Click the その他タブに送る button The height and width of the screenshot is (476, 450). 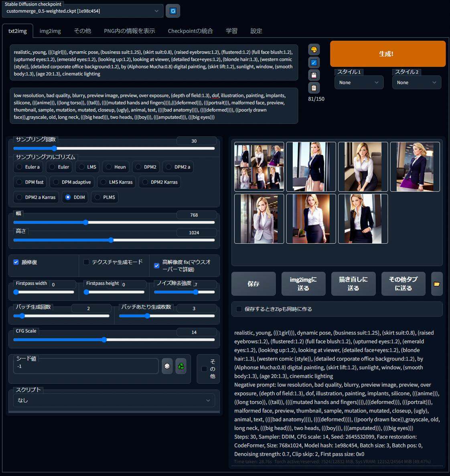403,284
